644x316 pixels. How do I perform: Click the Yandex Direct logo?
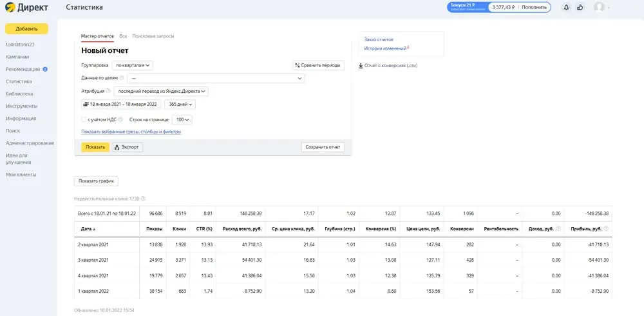(x=26, y=7)
